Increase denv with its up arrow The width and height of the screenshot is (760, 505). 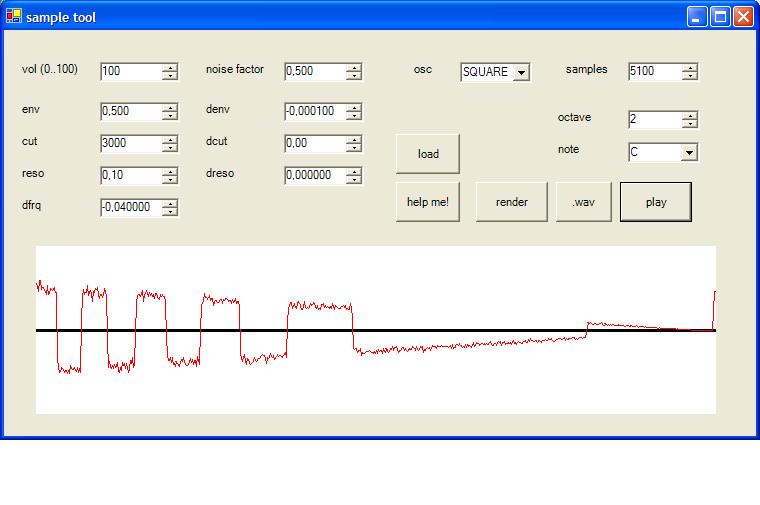point(354,107)
